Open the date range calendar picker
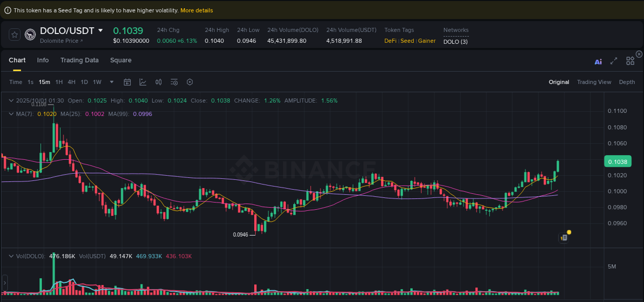Viewport: 644px width, 302px height. coord(127,82)
